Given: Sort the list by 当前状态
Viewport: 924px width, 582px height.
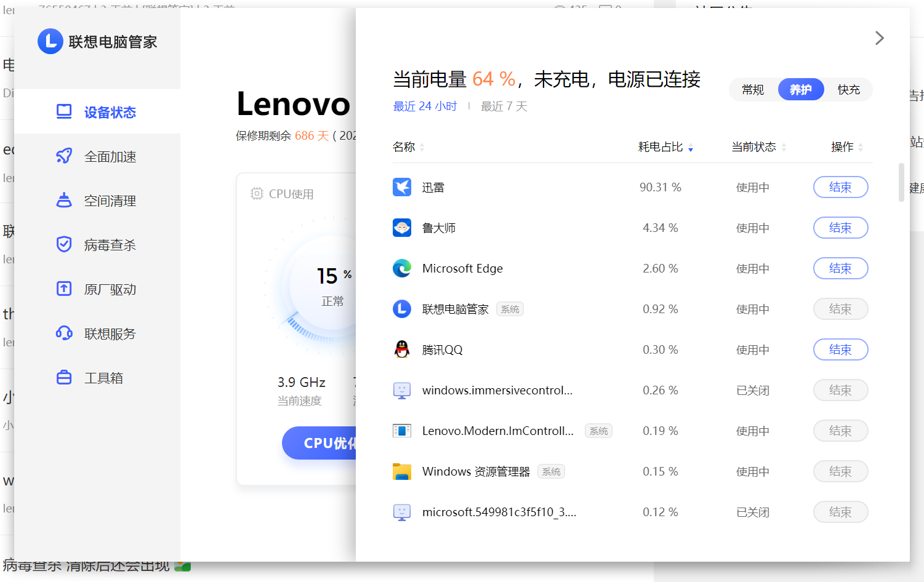Looking at the screenshot, I should point(759,147).
